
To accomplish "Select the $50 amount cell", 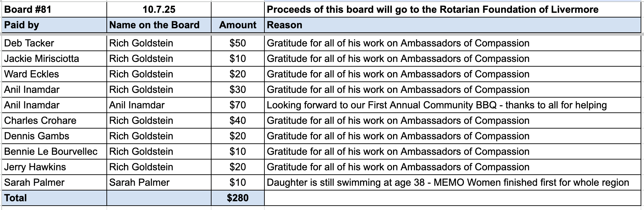I will pyautogui.click(x=237, y=43).
